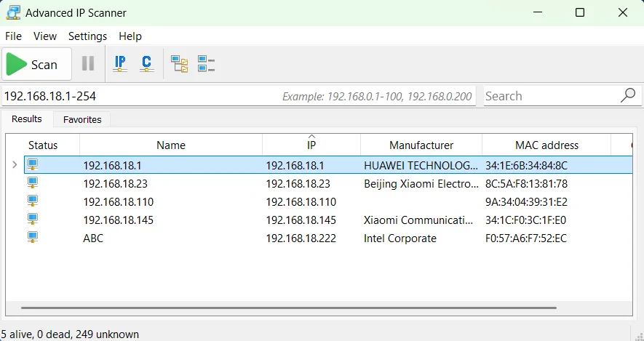Click the status icon of 192.168.18.110 row
Screen dimensions: 644x341
coord(33,201)
